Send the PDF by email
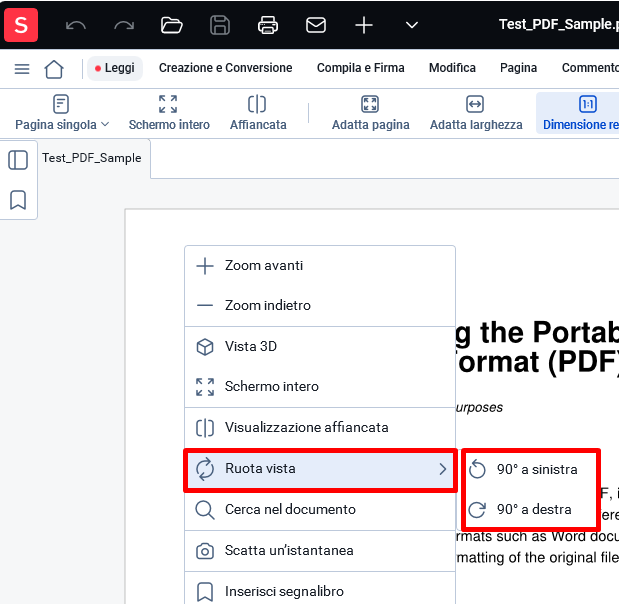 coord(316,25)
